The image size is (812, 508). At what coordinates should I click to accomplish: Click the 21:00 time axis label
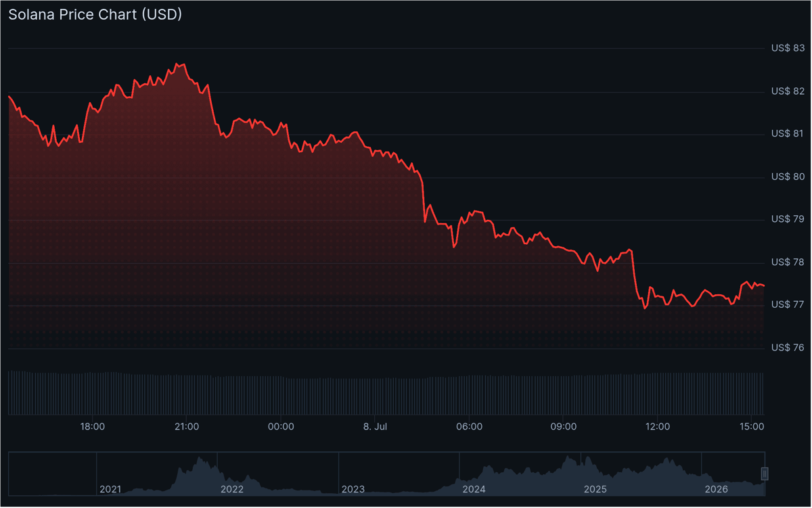tap(187, 427)
